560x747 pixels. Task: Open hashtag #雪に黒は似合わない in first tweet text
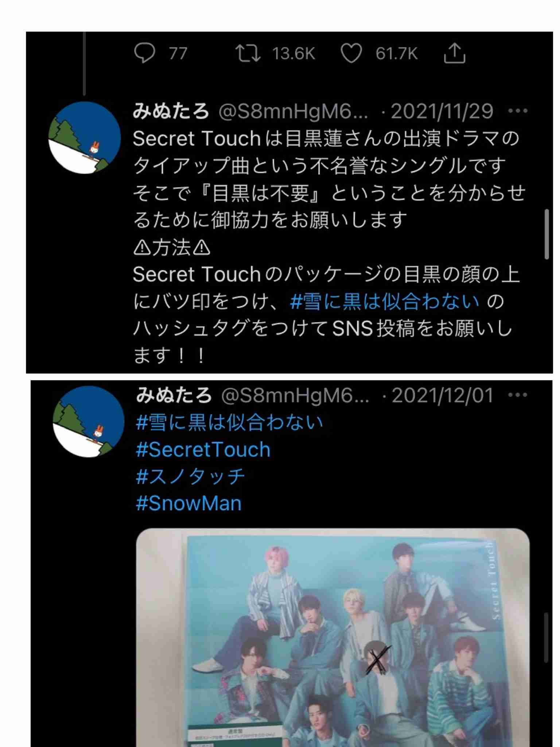(385, 302)
